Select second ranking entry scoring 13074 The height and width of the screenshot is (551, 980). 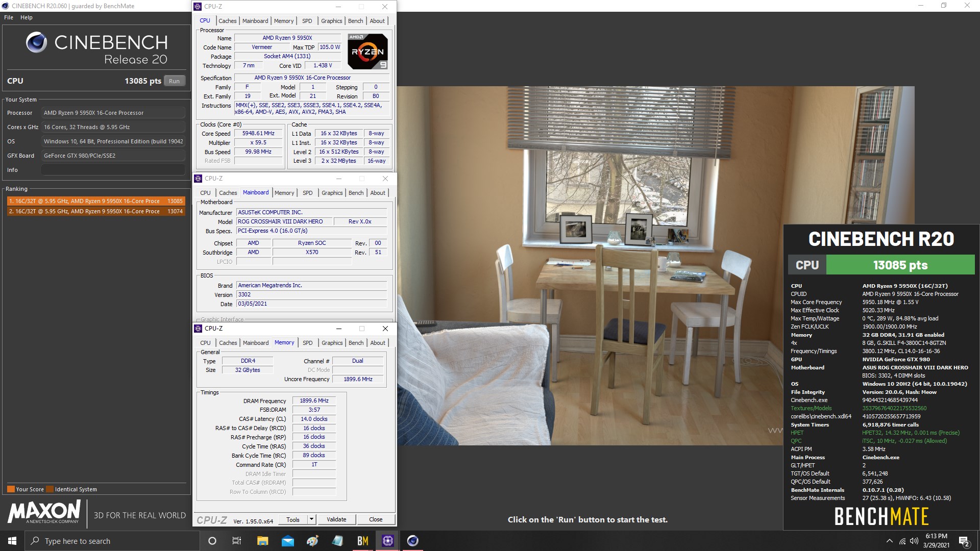pos(95,211)
